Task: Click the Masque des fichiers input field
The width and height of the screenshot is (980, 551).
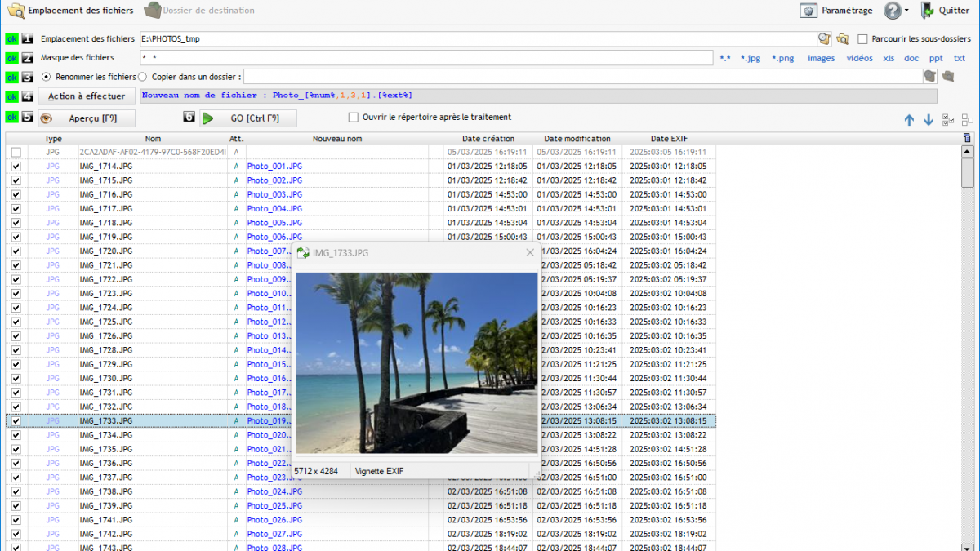Action: click(x=426, y=58)
